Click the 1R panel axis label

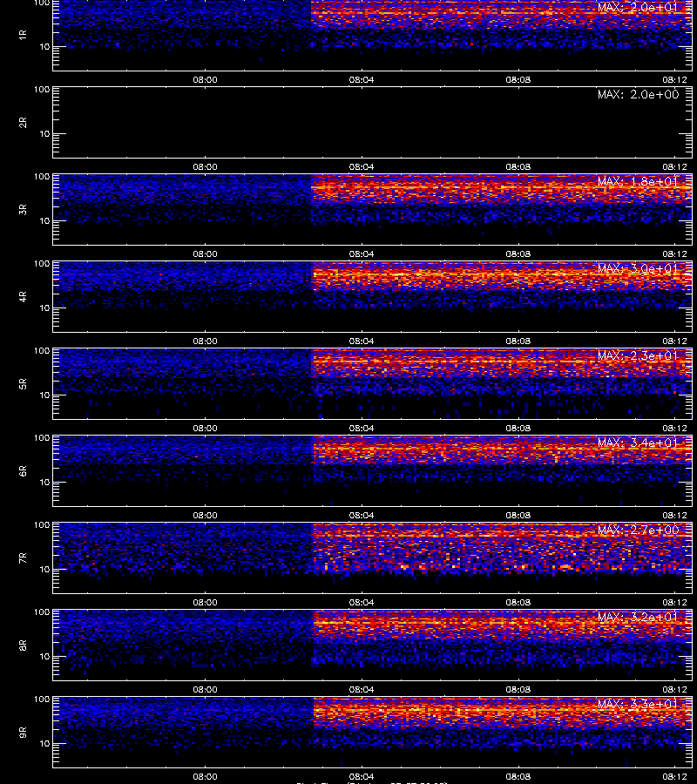tap(23, 35)
